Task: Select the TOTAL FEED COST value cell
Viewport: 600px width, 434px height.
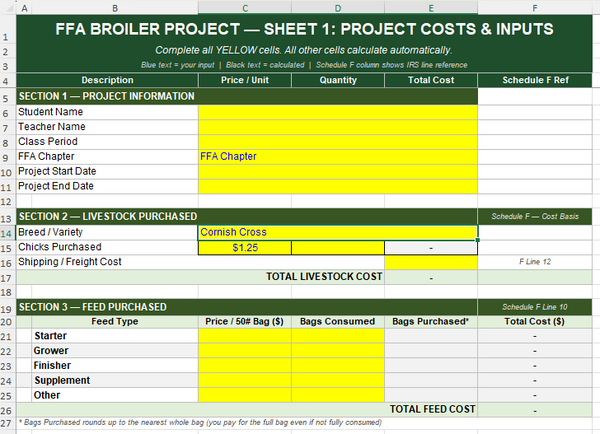Action: tap(535, 410)
